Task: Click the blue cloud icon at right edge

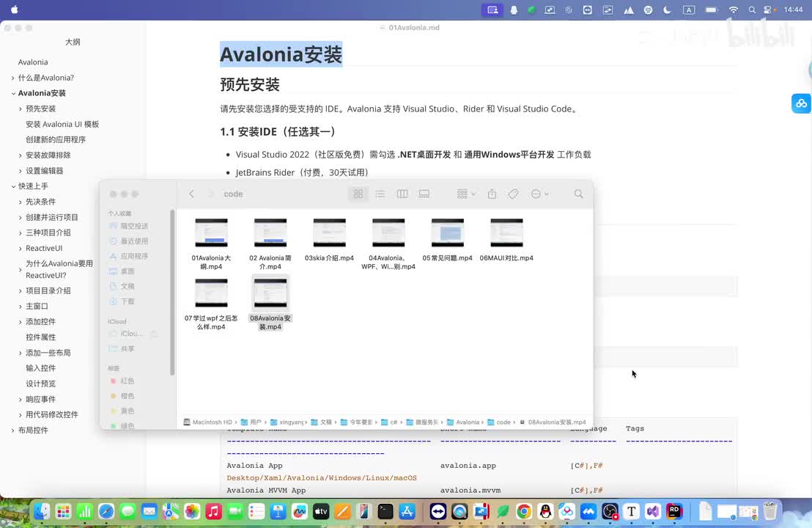Action: pos(801,103)
